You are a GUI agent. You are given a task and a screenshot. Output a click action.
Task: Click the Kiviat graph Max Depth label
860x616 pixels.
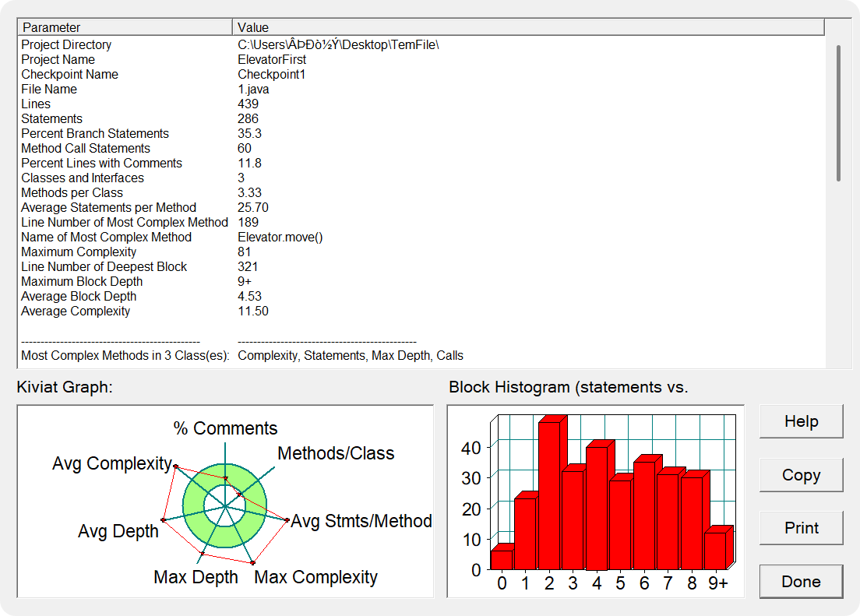point(196,577)
